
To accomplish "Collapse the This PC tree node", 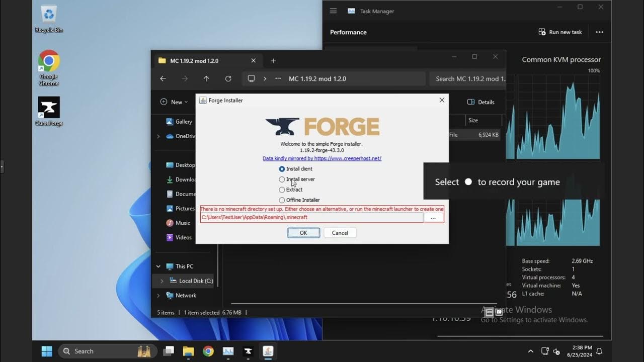I will pyautogui.click(x=158, y=266).
